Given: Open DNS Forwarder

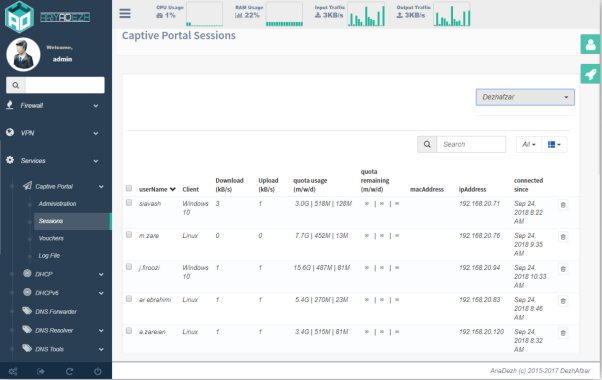Looking at the screenshot, I should 56,312.
